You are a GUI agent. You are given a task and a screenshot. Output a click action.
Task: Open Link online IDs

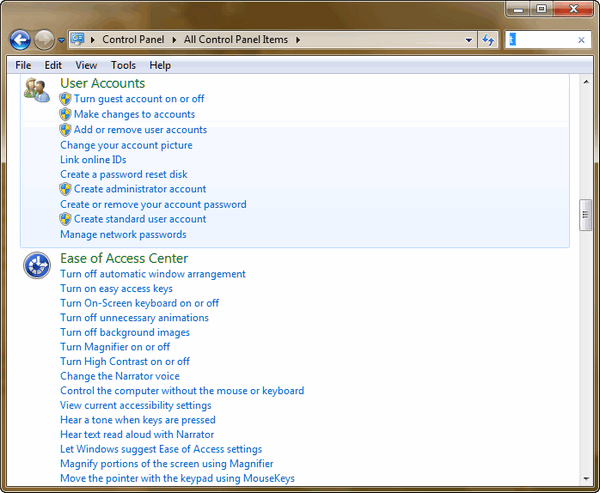click(x=93, y=159)
